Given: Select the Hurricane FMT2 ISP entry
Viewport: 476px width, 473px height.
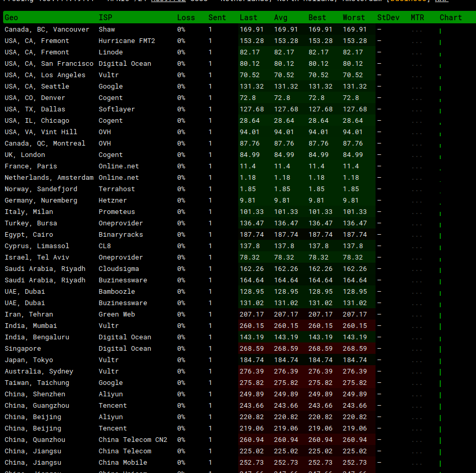Looking at the screenshot, I should [126, 41].
